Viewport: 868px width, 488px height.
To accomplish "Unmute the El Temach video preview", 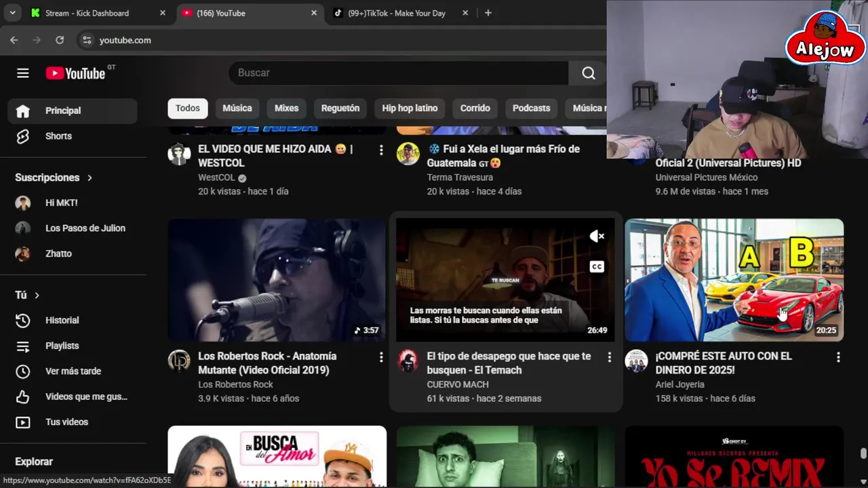I will tap(597, 236).
